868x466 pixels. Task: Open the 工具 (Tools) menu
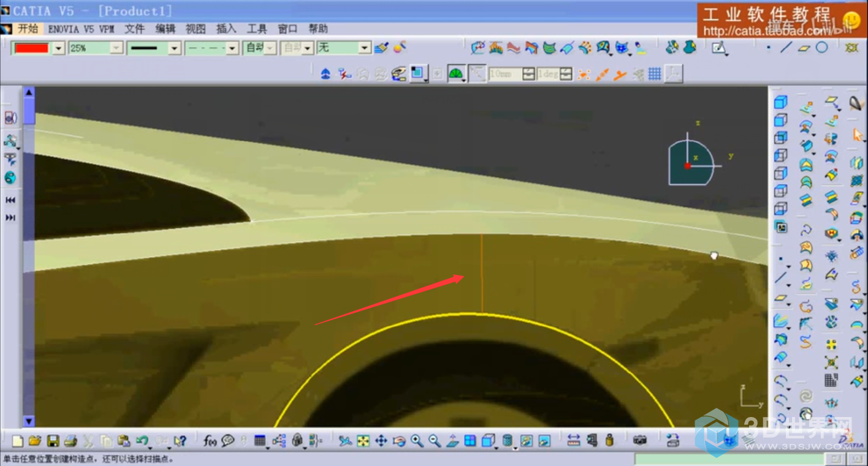click(x=257, y=29)
